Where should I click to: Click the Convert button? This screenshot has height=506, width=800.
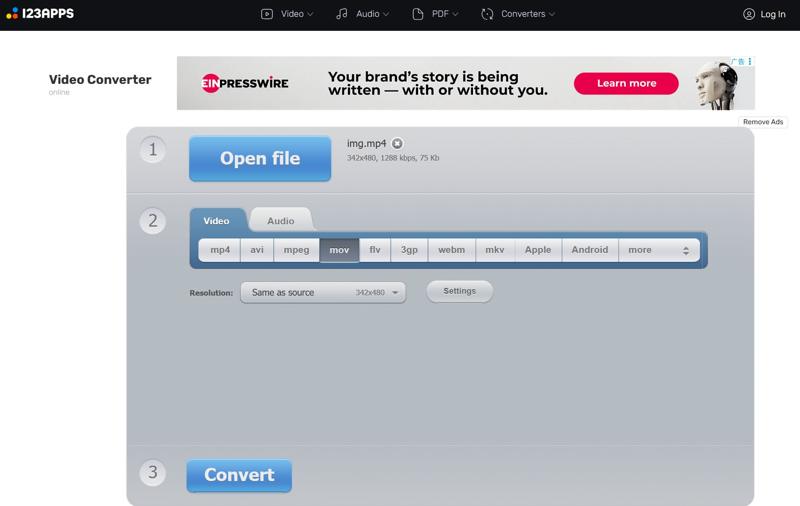239,475
